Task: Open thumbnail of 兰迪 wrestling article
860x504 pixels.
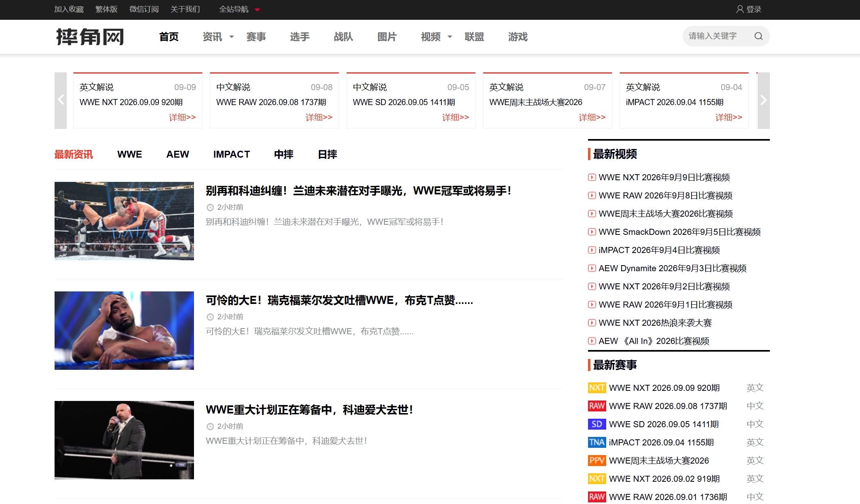Action: click(x=124, y=221)
